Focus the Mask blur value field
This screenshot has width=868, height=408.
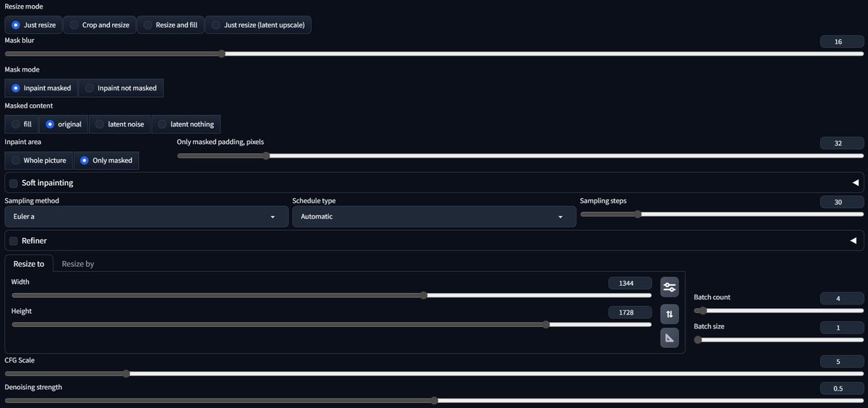coord(842,42)
